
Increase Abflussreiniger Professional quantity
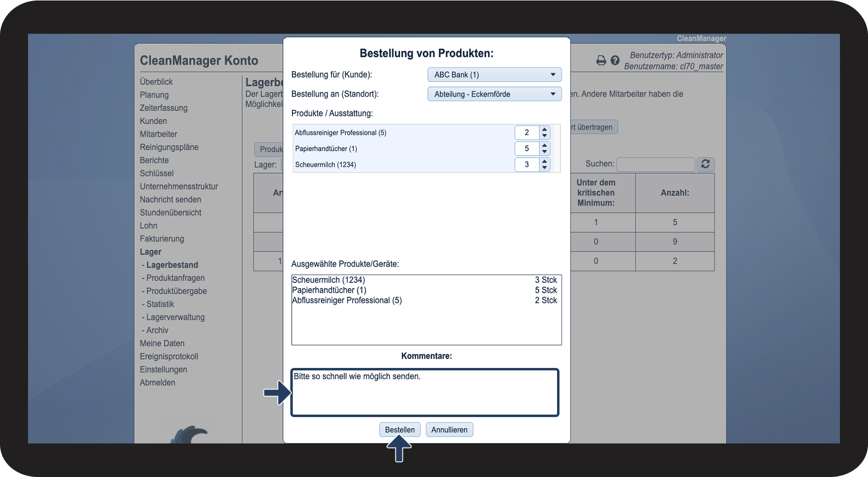[x=544, y=130]
